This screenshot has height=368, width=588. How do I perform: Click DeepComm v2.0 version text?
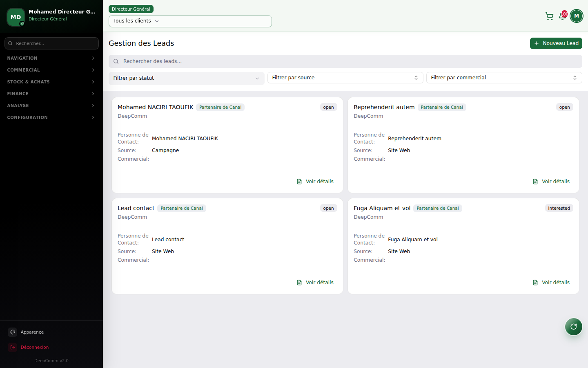51,361
